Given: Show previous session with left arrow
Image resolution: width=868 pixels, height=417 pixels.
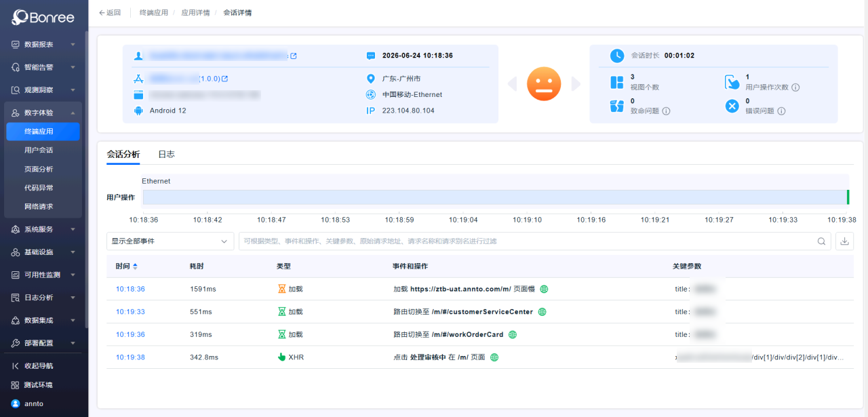Looking at the screenshot, I should 513,83.
